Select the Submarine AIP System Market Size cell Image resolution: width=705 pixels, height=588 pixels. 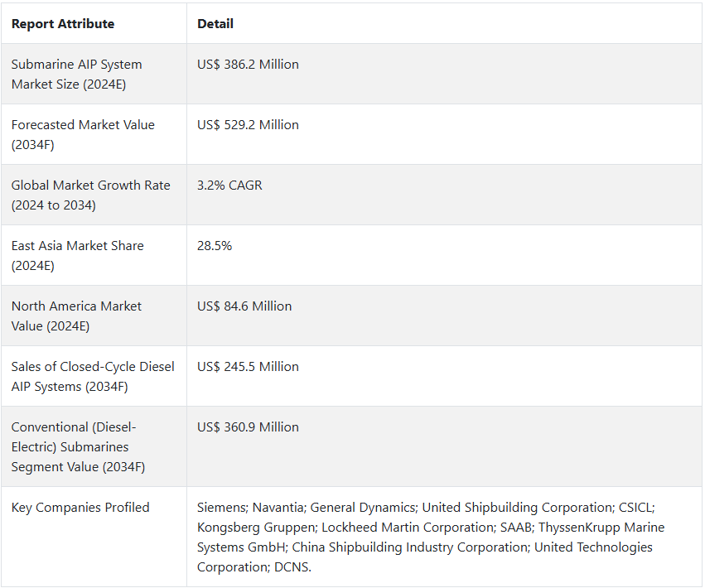(x=94, y=75)
